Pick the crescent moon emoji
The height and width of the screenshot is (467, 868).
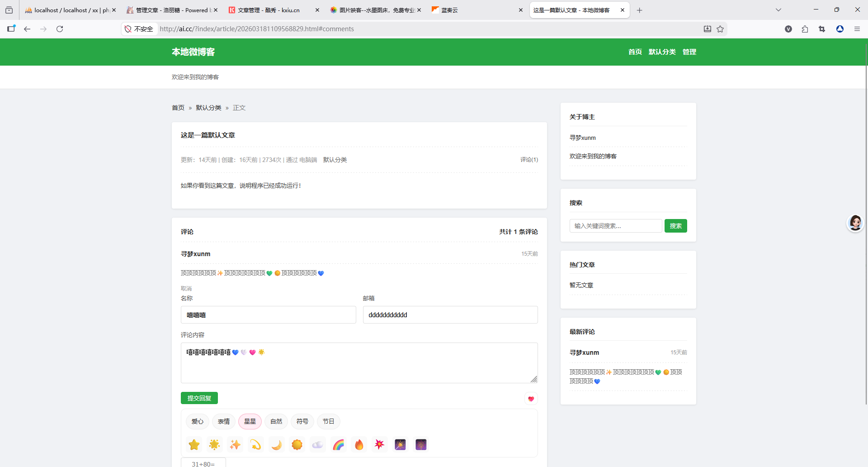coord(276,445)
